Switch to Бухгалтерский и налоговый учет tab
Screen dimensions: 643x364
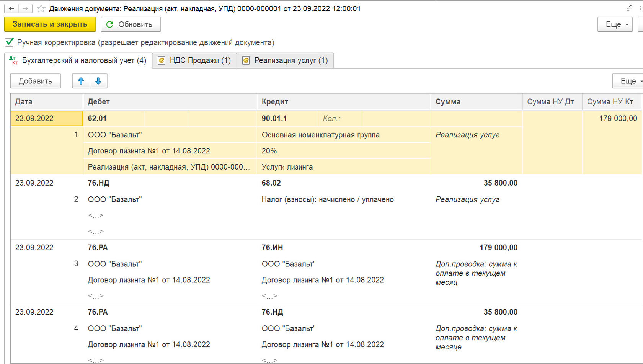pyautogui.click(x=78, y=60)
